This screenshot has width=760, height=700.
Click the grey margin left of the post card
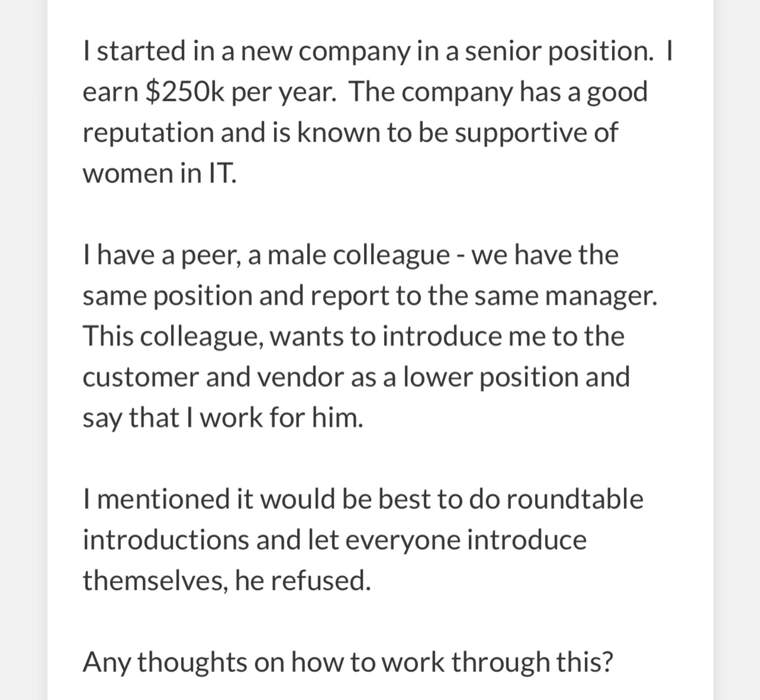[23, 350]
